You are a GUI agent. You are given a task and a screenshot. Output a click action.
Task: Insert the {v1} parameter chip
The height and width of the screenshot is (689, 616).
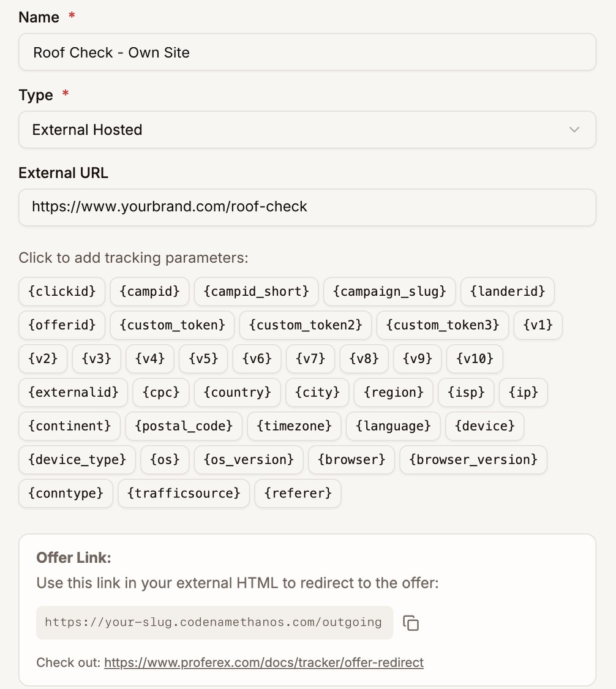click(x=538, y=325)
